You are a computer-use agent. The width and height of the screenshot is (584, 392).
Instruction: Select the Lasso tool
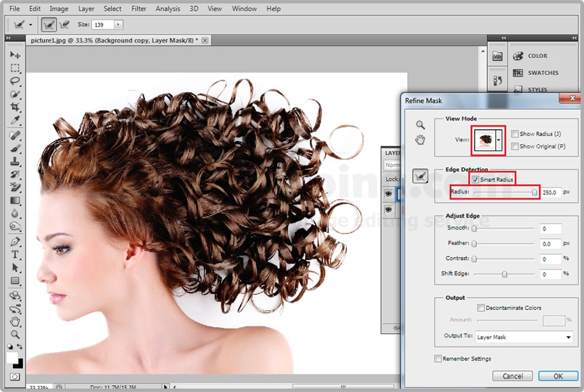pyautogui.click(x=15, y=81)
